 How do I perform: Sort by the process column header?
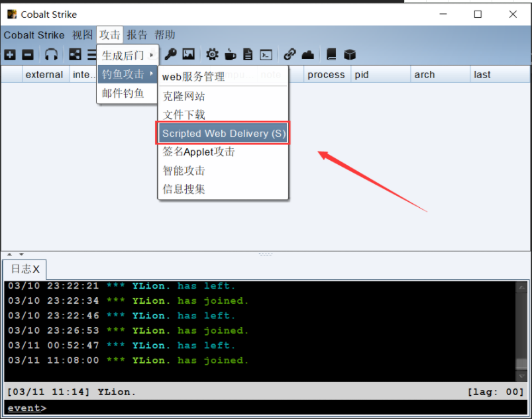327,75
